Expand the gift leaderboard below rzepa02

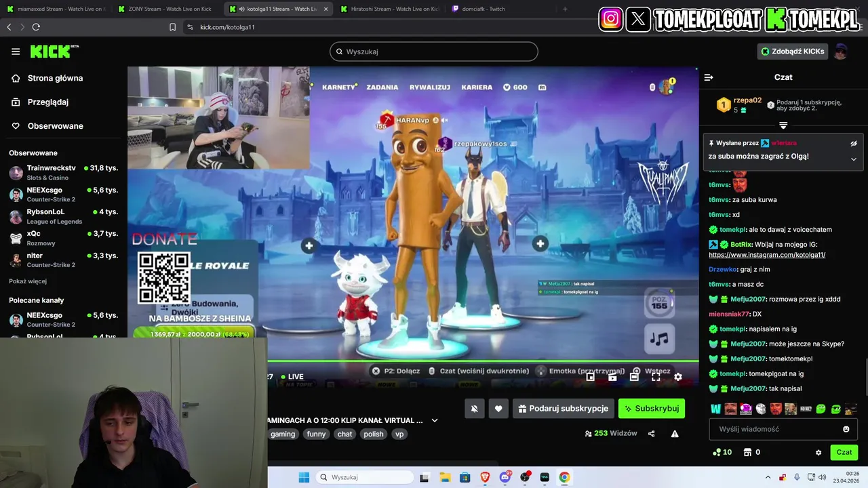click(x=783, y=125)
